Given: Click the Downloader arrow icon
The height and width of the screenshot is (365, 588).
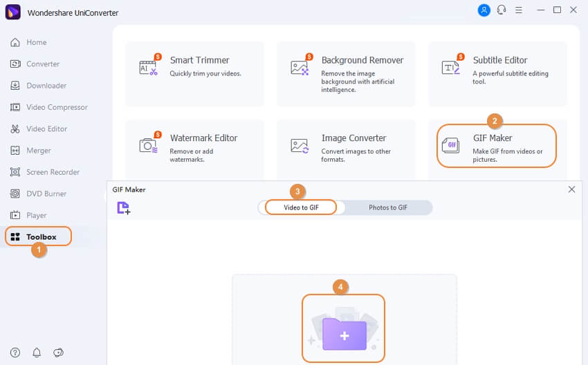Looking at the screenshot, I should (x=15, y=86).
